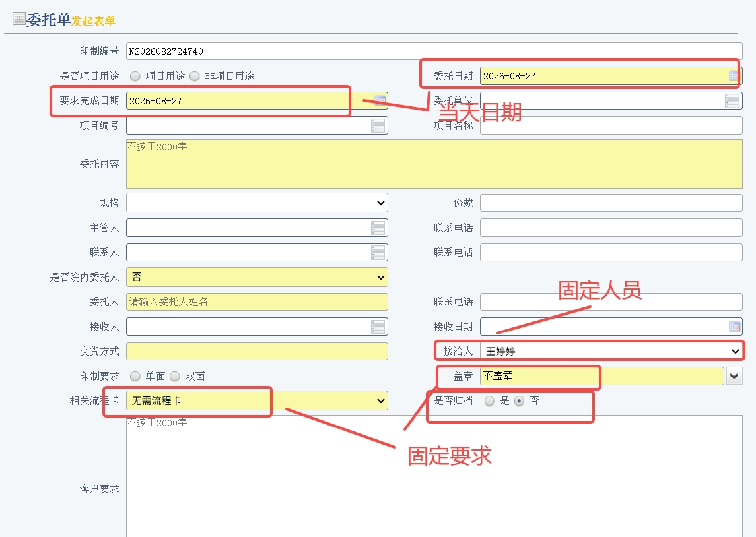Open lookup icon for 联系人
This screenshot has width=756, height=537.
[x=378, y=253]
